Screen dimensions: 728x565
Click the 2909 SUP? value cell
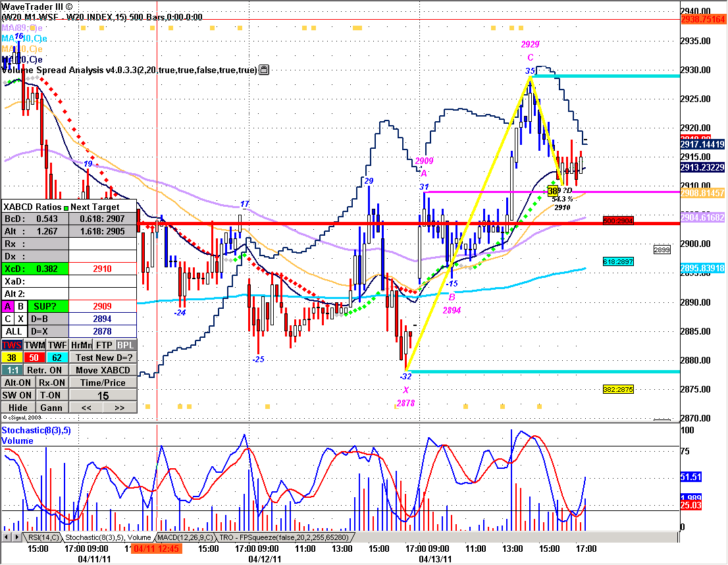click(x=103, y=306)
